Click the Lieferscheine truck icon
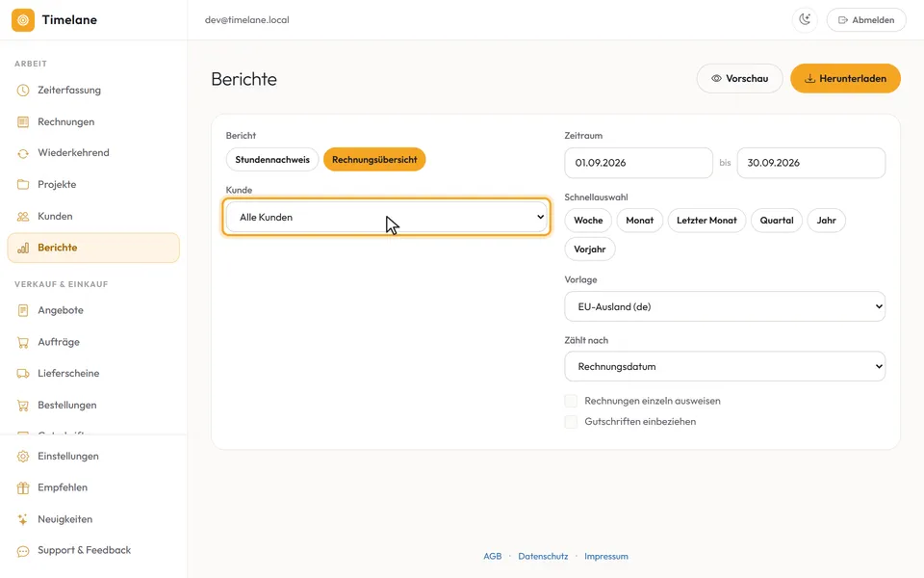Viewport: 924px width, 578px height. (x=23, y=374)
